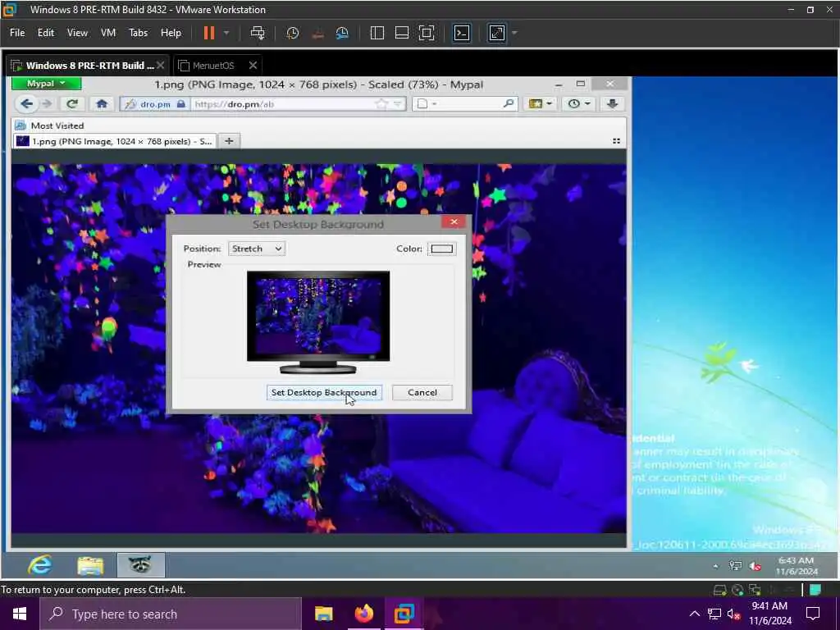Click the Revert to snapshot icon
The width and height of the screenshot is (840, 630).
(x=317, y=33)
